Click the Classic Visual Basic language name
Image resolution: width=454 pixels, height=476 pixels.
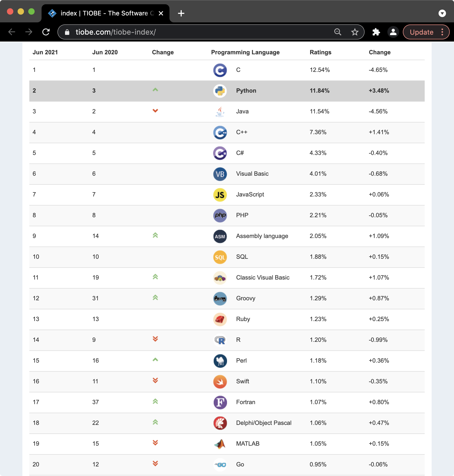[263, 278]
